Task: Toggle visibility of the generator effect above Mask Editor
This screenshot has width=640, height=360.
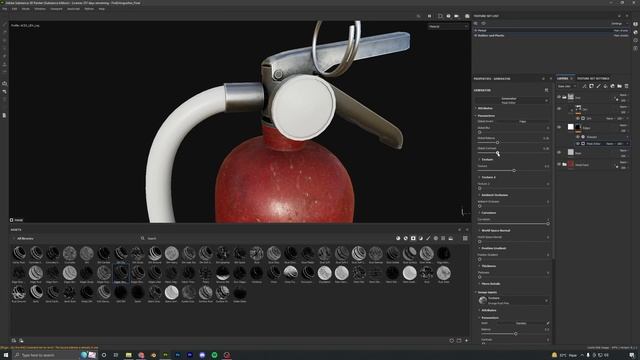Action: click(578, 137)
